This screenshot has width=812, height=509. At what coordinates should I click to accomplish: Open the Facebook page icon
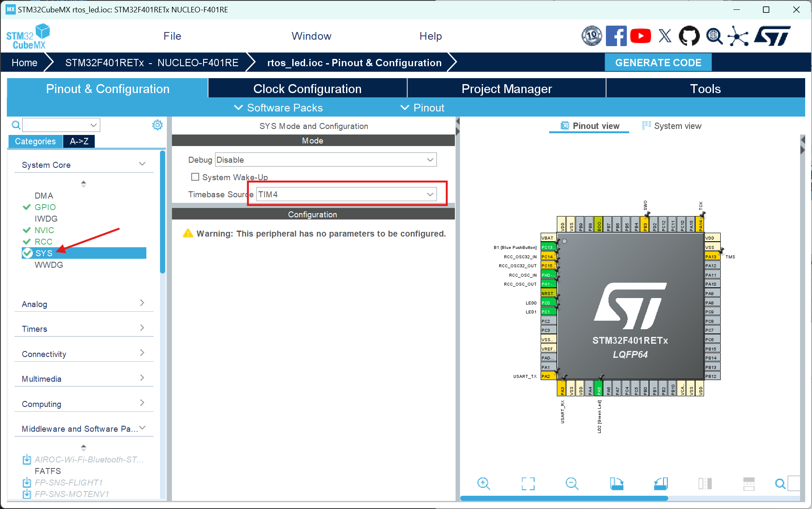[x=616, y=36]
